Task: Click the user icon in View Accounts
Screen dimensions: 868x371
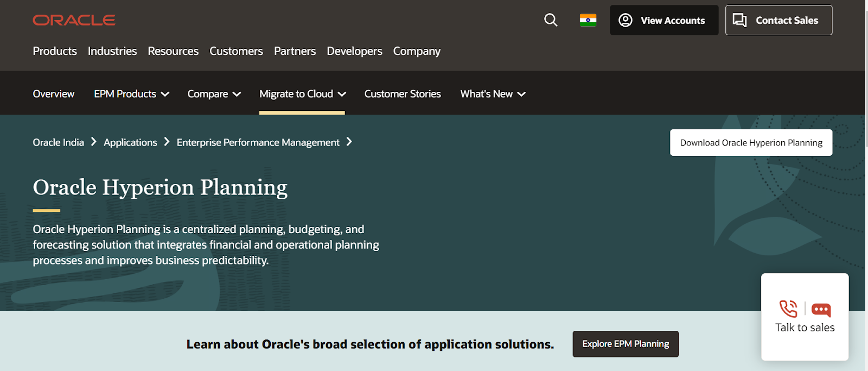Action: [626, 20]
